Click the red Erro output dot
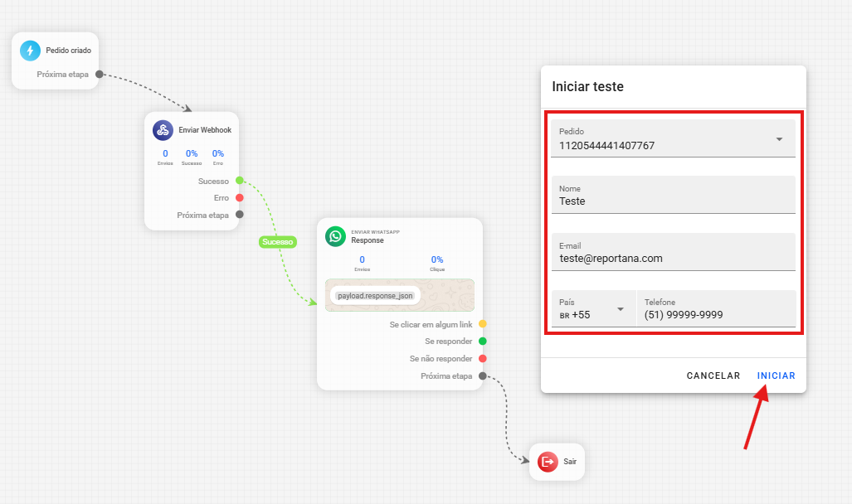 tap(239, 198)
